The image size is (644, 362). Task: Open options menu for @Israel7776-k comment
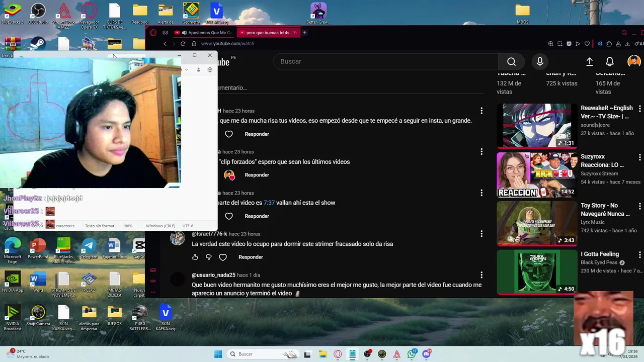pos(481,234)
